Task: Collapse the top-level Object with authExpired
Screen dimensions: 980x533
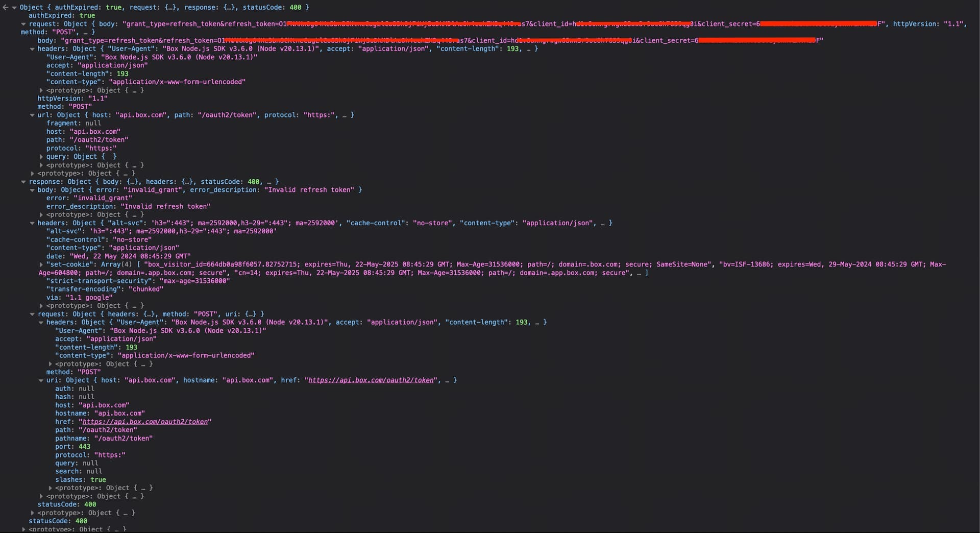Action: [14, 7]
